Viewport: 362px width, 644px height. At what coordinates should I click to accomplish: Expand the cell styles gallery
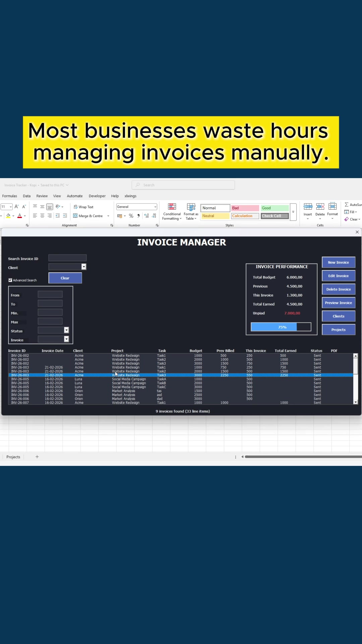click(293, 212)
